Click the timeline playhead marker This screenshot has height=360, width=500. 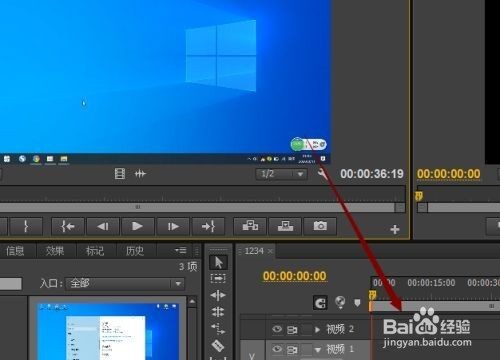[372, 295]
